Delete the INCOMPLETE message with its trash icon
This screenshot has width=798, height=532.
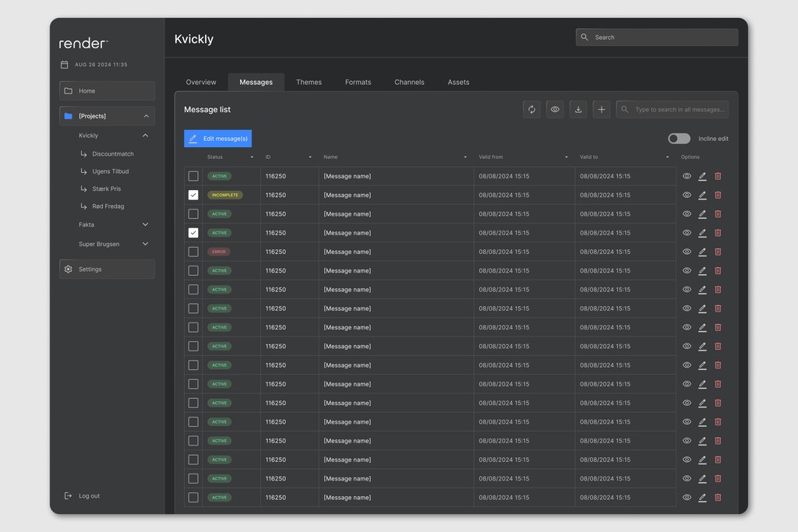coord(718,195)
